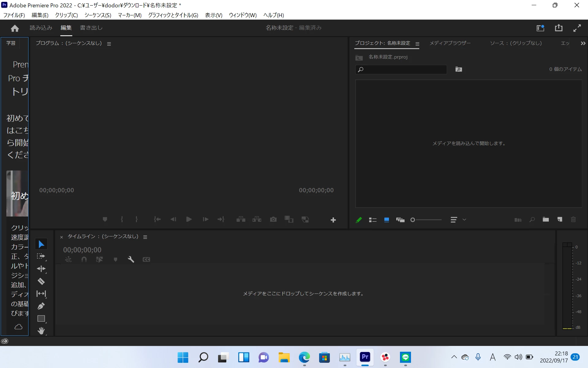Screen dimensions: 588x368
Task: Toggle project writable pencil icon
Action: (x=359, y=220)
